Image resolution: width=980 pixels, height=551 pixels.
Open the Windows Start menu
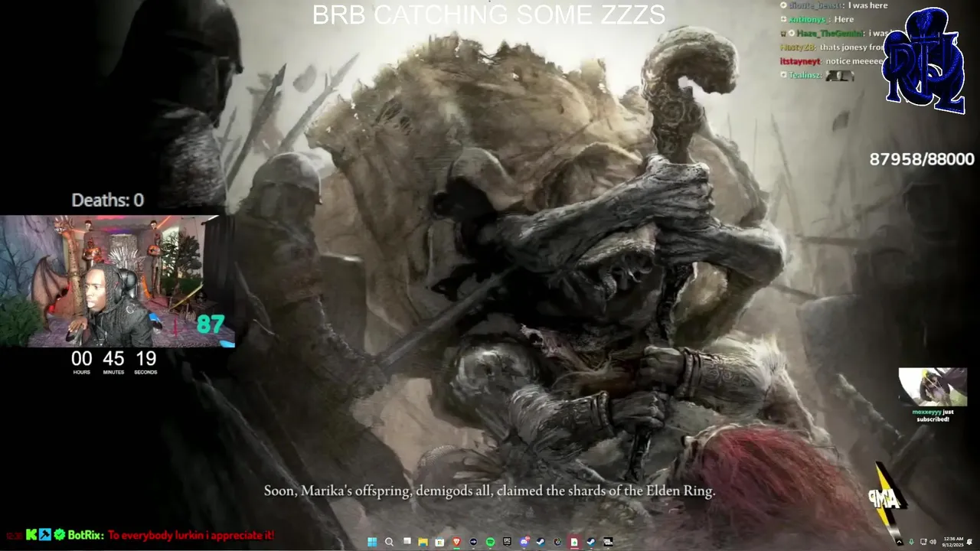(372, 542)
